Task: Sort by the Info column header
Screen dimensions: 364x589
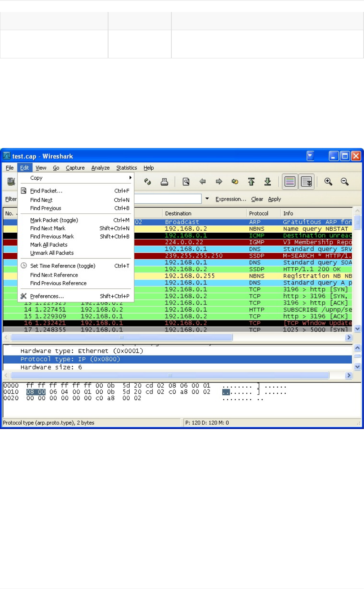Action: (x=316, y=213)
